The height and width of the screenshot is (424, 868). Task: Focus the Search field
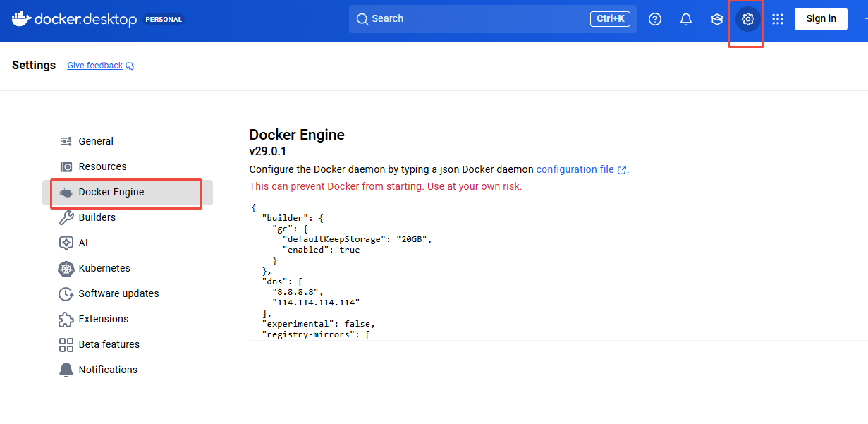[492, 19]
